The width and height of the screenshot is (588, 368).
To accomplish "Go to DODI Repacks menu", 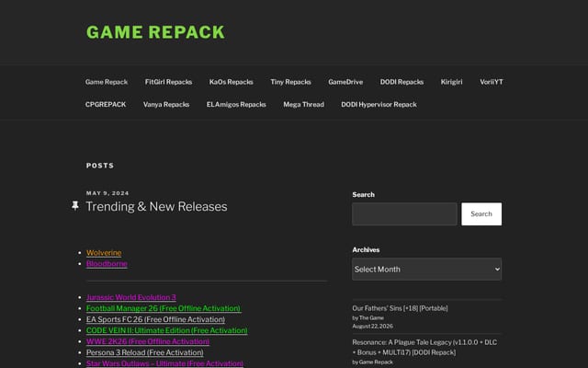I will point(401,82).
